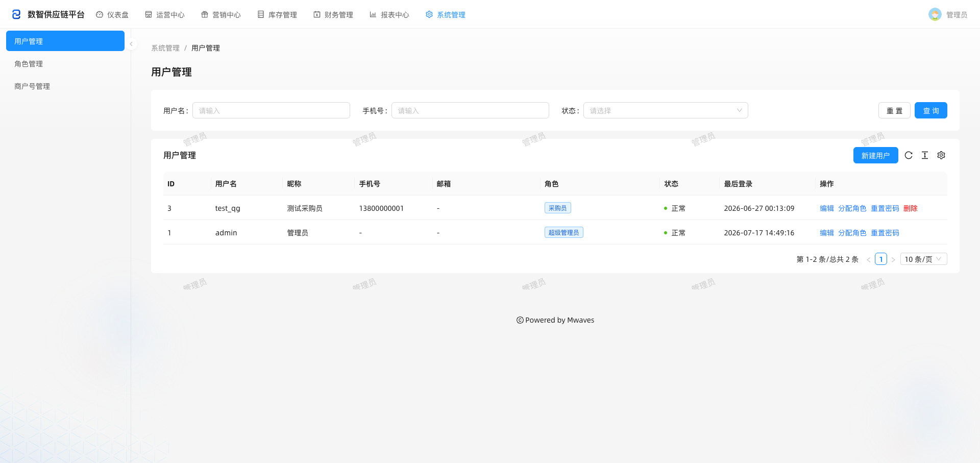Click the 新建用户 button

click(876, 155)
